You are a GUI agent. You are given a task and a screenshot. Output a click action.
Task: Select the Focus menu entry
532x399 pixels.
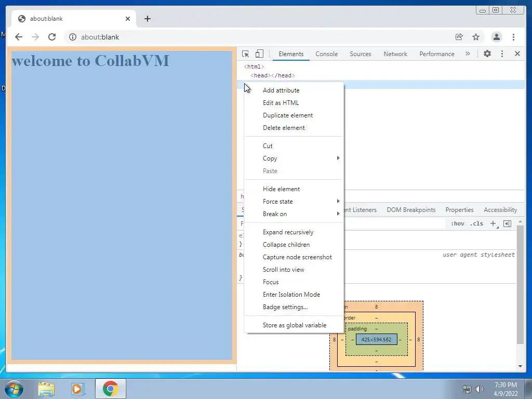[294, 282]
